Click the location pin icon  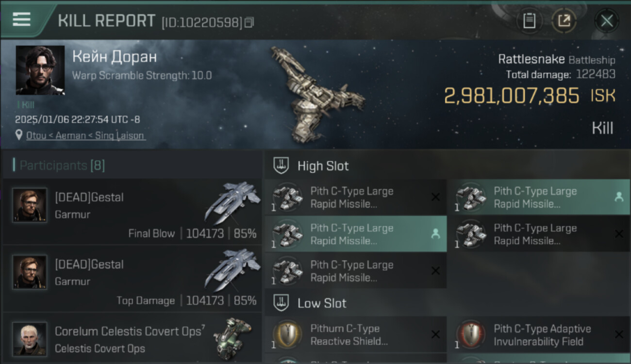pyautogui.click(x=19, y=135)
